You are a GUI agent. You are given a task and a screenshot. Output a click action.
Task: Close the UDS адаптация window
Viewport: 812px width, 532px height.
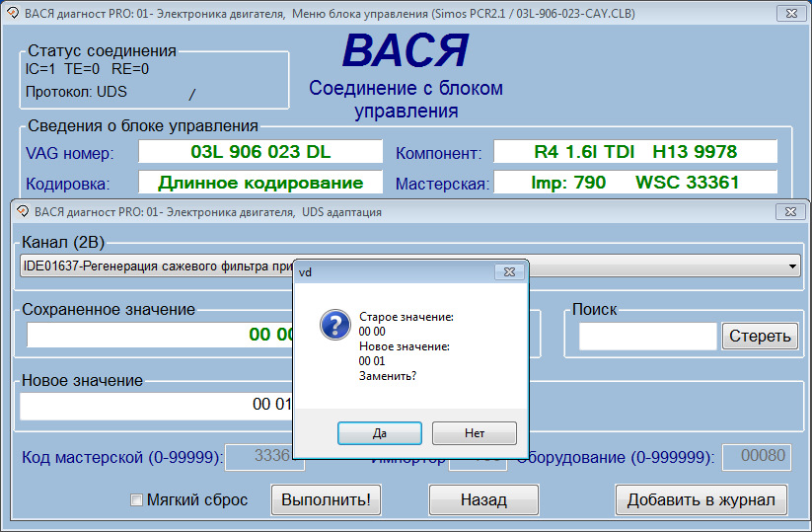790,211
